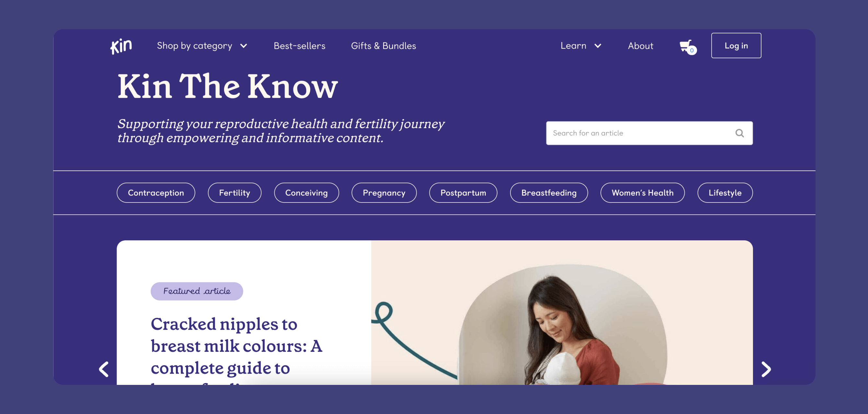Image resolution: width=868 pixels, height=414 pixels.
Task: Click the Log in button
Action: (x=736, y=45)
